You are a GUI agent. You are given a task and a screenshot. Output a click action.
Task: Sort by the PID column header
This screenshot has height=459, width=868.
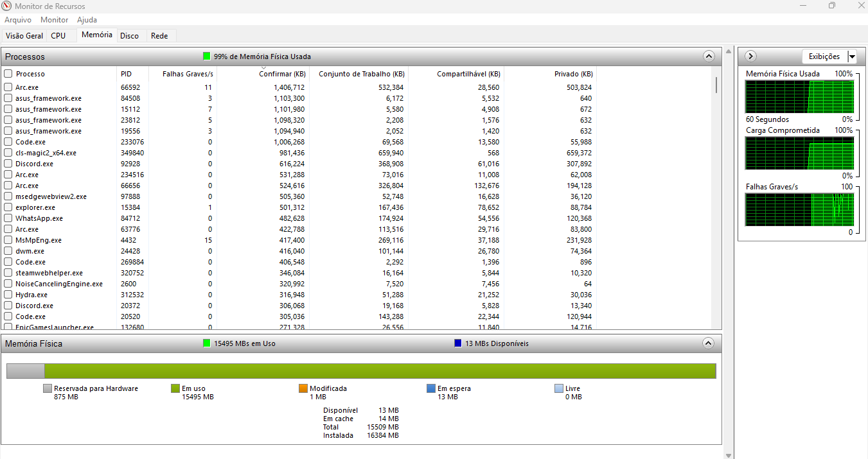pyautogui.click(x=133, y=74)
